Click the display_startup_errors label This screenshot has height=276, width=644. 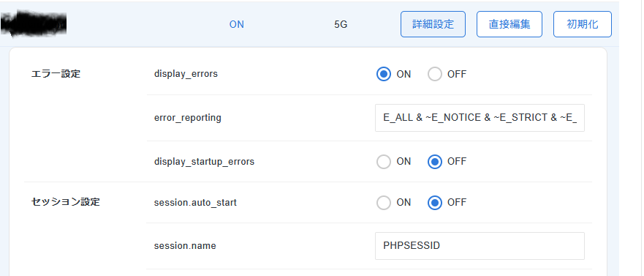pyautogui.click(x=204, y=162)
